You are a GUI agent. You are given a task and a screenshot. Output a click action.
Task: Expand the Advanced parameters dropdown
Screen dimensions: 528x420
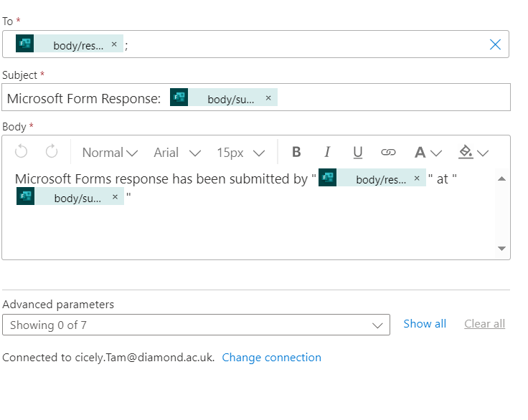tap(196, 325)
